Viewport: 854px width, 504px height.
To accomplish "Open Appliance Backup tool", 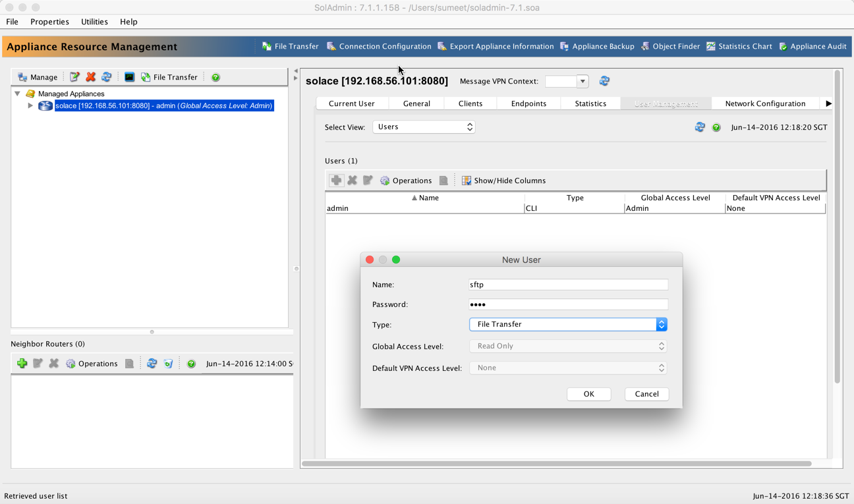I will click(x=597, y=46).
